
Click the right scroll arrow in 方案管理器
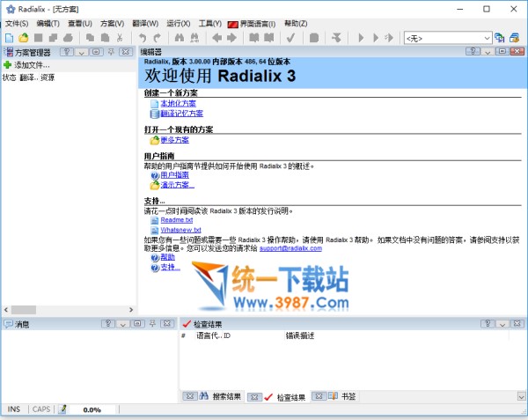131,310
